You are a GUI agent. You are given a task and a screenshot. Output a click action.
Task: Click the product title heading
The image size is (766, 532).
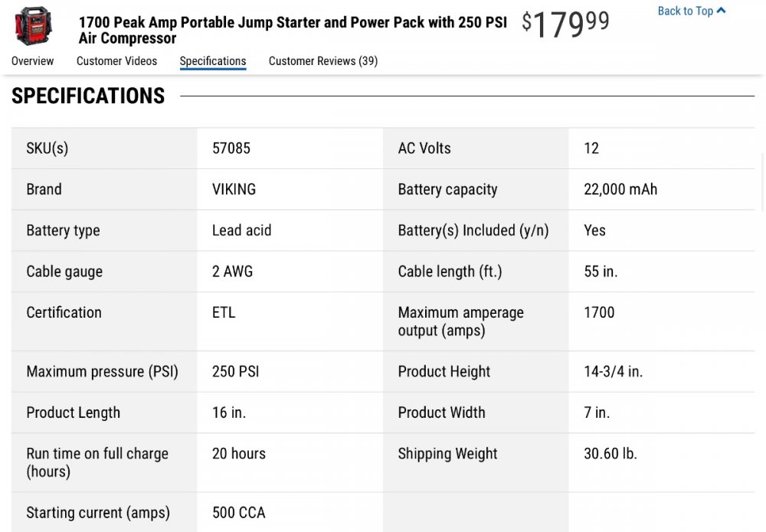[293, 30]
